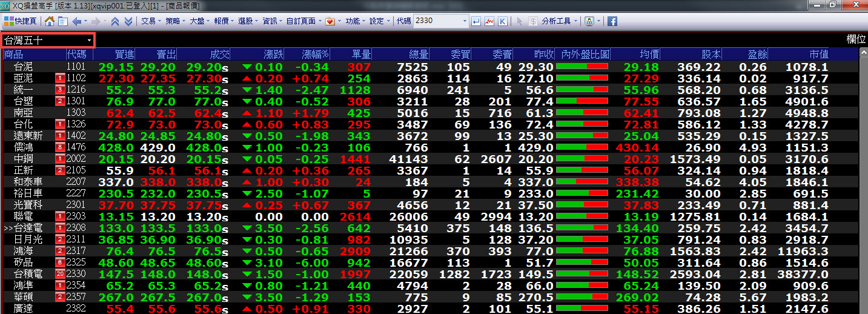
Task: Open the 功能 menu
Action: pyautogui.click(x=355, y=21)
